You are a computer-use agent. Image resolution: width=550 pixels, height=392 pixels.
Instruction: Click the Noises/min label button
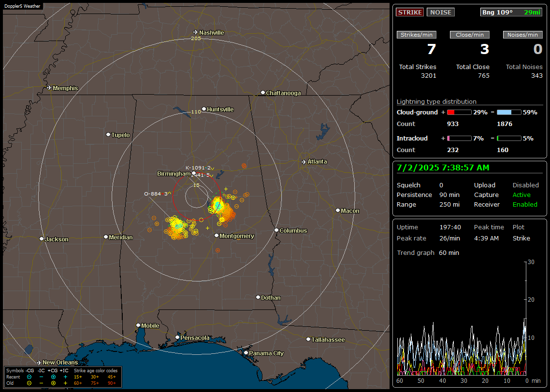tap(522, 35)
